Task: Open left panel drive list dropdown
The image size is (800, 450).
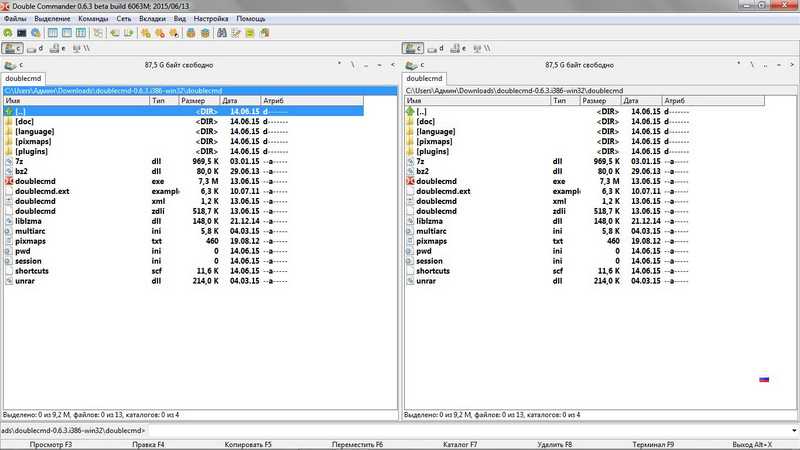Action: (13, 65)
